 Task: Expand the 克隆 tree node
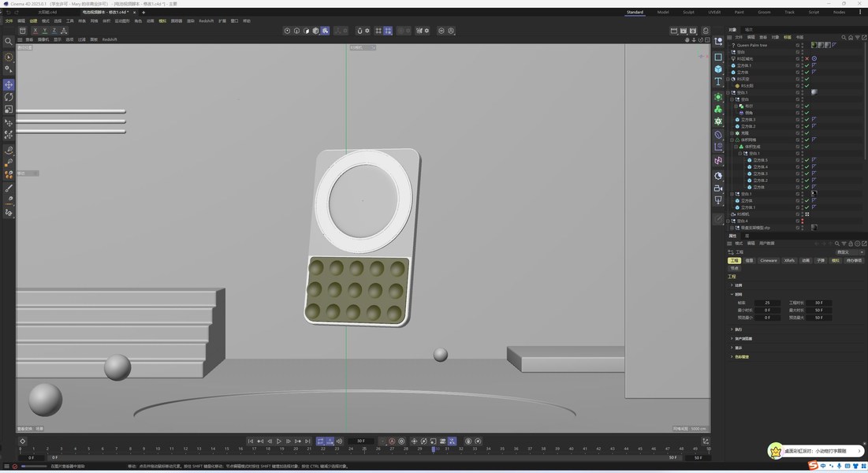732,133
